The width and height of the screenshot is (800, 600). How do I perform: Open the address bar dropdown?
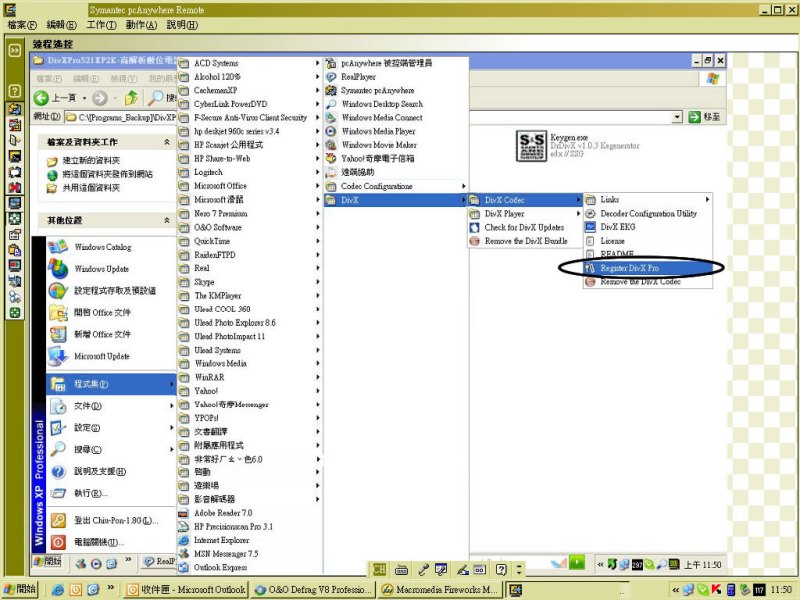[x=677, y=117]
